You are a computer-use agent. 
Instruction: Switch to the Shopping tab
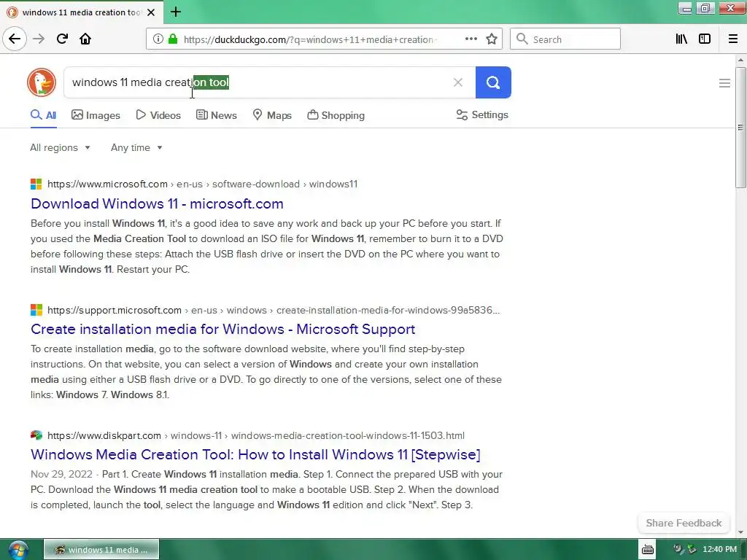[x=336, y=115]
